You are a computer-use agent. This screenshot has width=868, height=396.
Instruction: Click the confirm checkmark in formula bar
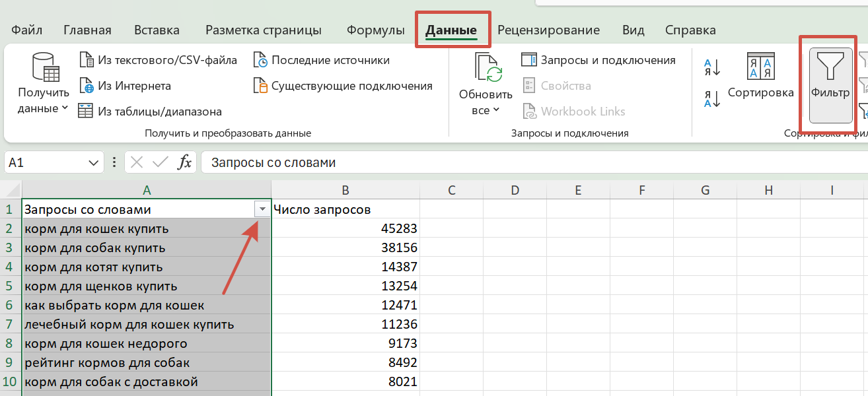click(x=159, y=162)
